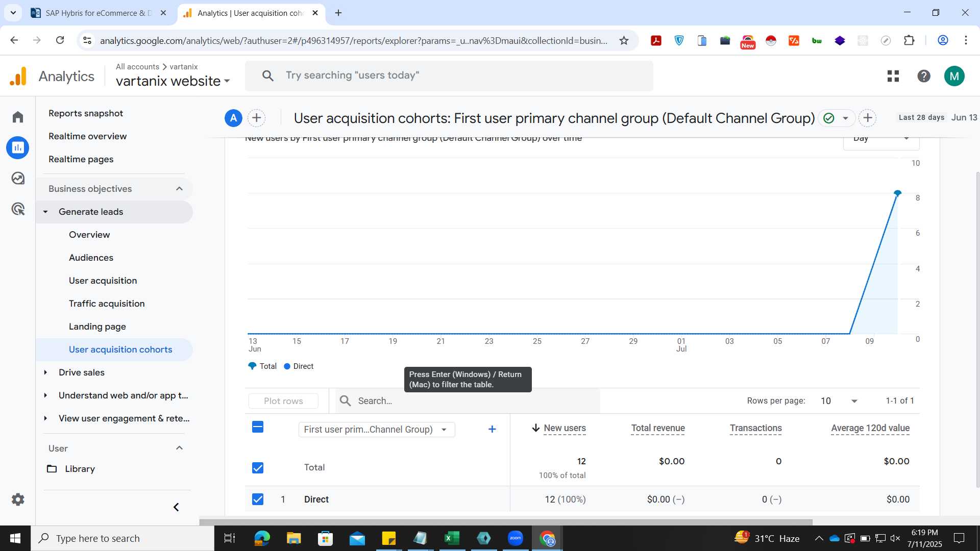Click the Analytics logo
Image resolution: width=980 pixels, height=551 pixels.
[52, 76]
